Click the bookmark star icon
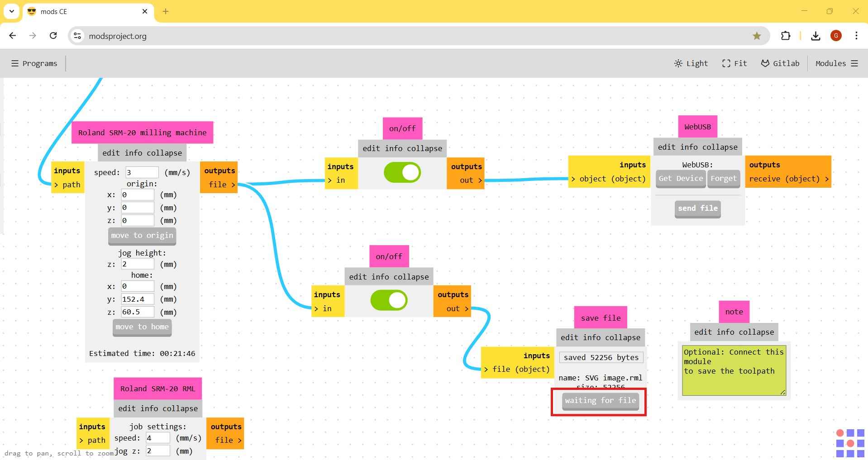The width and height of the screenshot is (868, 460). [x=757, y=36]
